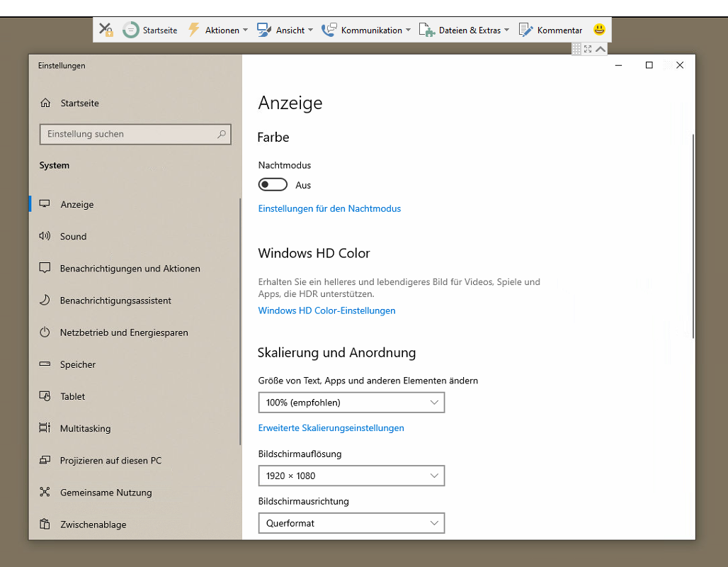This screenshot has height=567, width=728.
Task: Open Erweiterte Skalierungseinstellungen link
Action: click(x=331, y=427)
